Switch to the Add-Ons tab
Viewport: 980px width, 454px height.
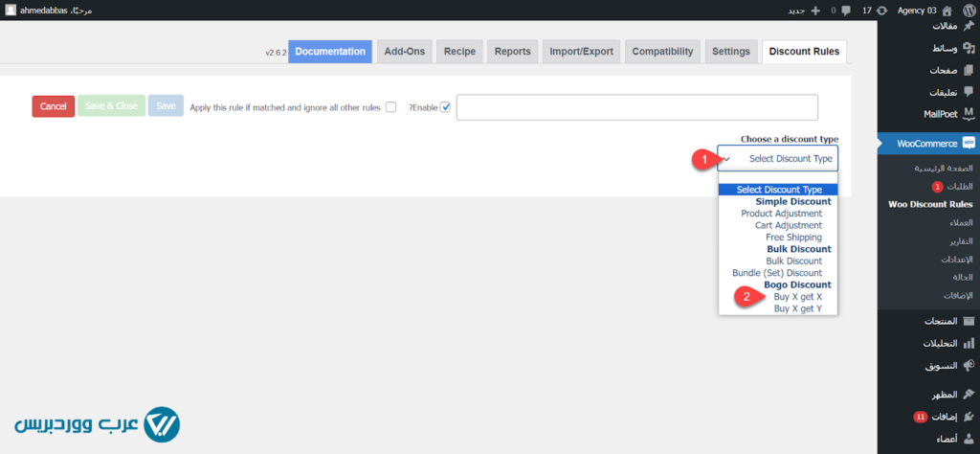(405, 52)
